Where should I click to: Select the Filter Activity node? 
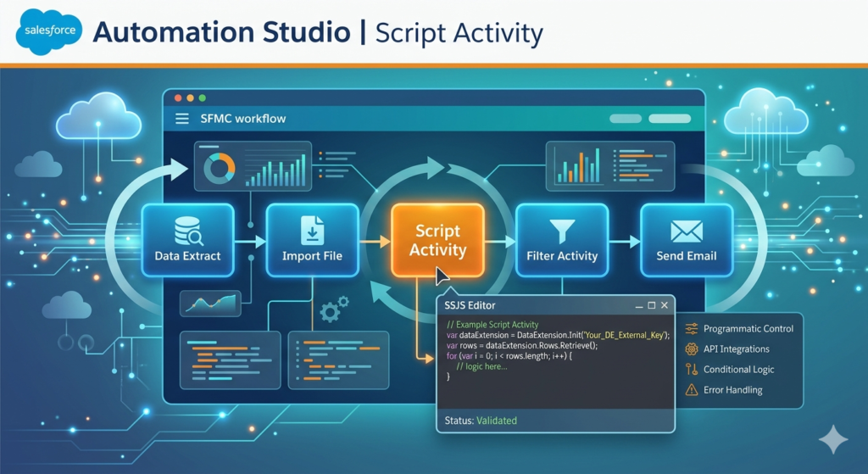tap(562, 240)
